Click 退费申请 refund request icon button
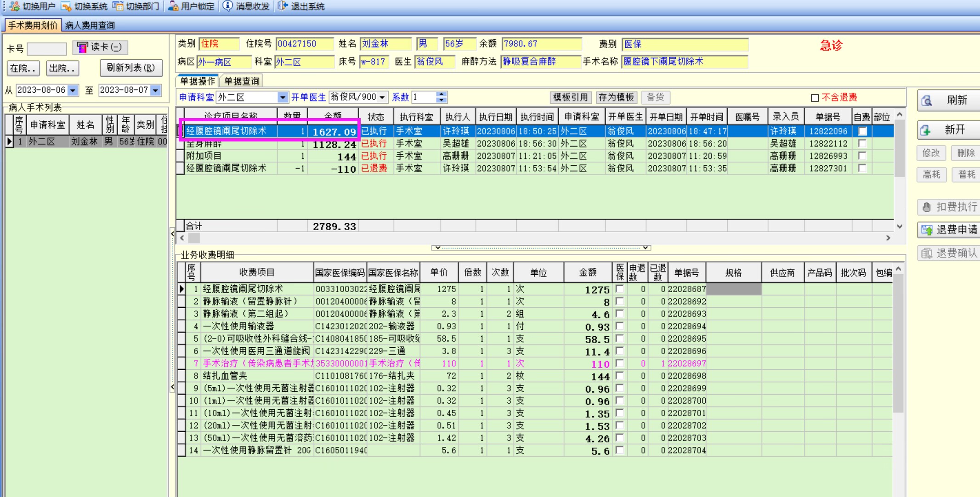The image size is (980, 497). coord(949,230)
